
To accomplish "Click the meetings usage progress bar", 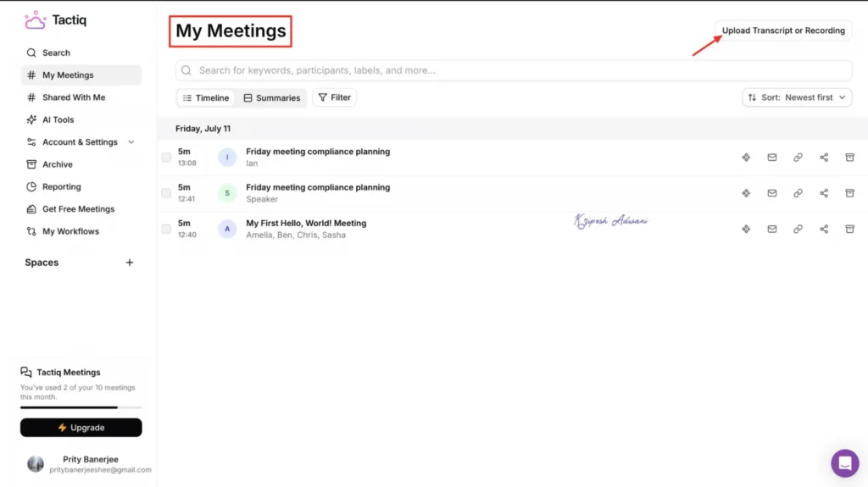I will click(81, 407).
